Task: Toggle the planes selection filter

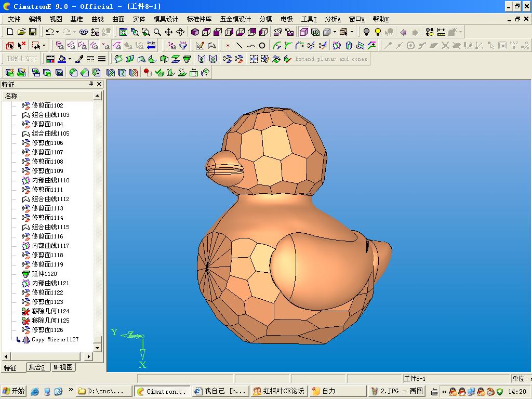Action: [x=117, y=46]
